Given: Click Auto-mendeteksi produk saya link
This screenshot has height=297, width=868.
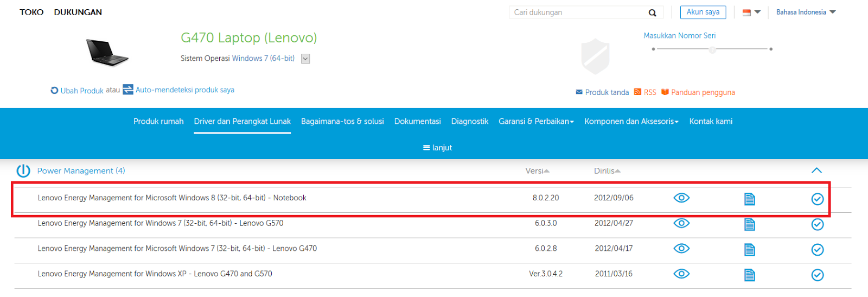Looking at the screenshot, I should (x=185, y=90).
